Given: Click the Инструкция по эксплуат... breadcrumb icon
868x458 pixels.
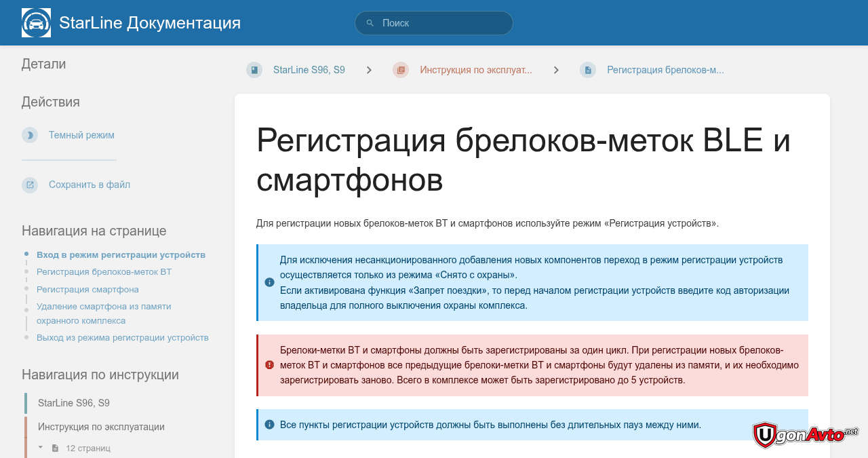Looking at the screenshot, I should (x=401, y=70).
